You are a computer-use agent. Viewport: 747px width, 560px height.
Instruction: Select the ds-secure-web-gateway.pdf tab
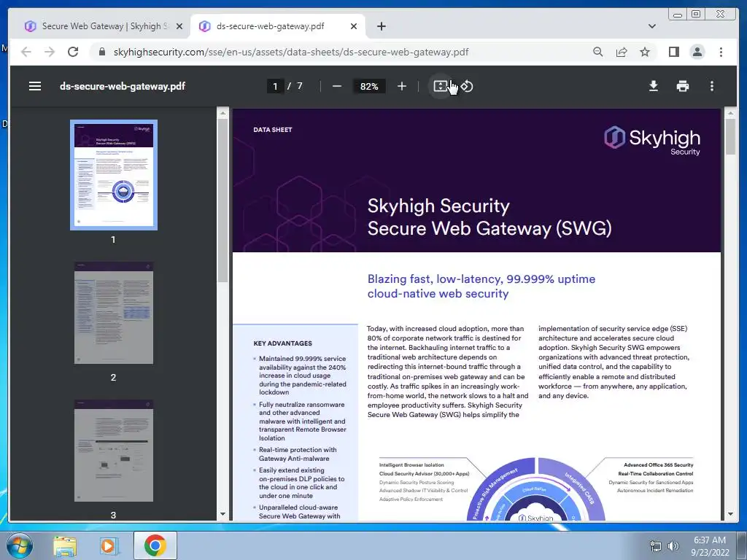278,26
